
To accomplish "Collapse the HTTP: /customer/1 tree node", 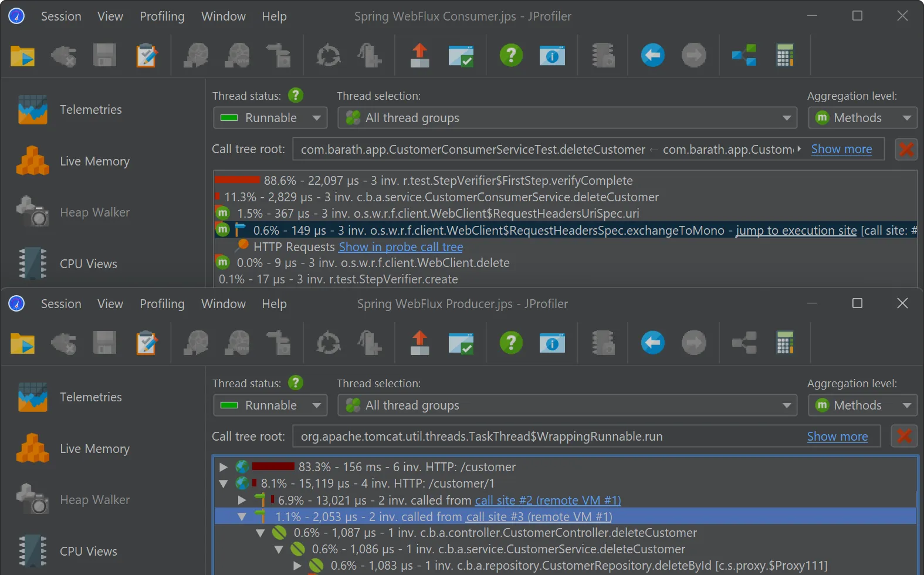I will click(224, 484).
